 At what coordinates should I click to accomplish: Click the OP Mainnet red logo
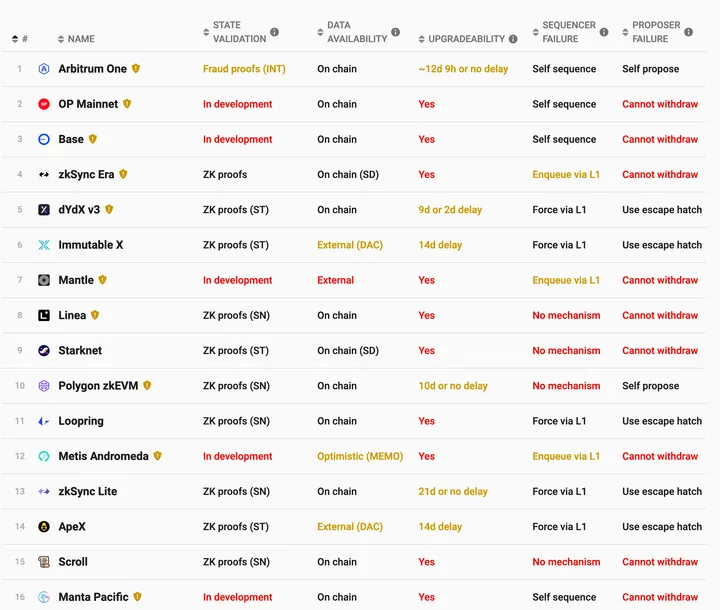[44, 104]
